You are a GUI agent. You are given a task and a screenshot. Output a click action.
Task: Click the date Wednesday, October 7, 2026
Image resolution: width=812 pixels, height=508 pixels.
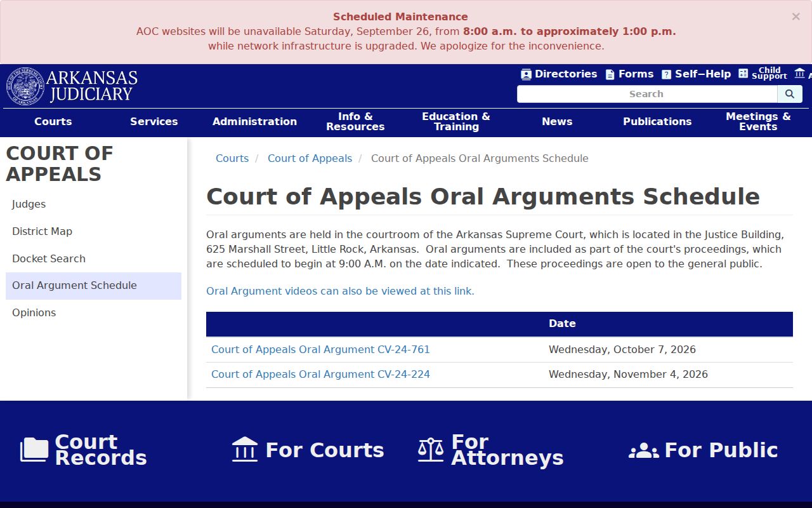[622, 350]
